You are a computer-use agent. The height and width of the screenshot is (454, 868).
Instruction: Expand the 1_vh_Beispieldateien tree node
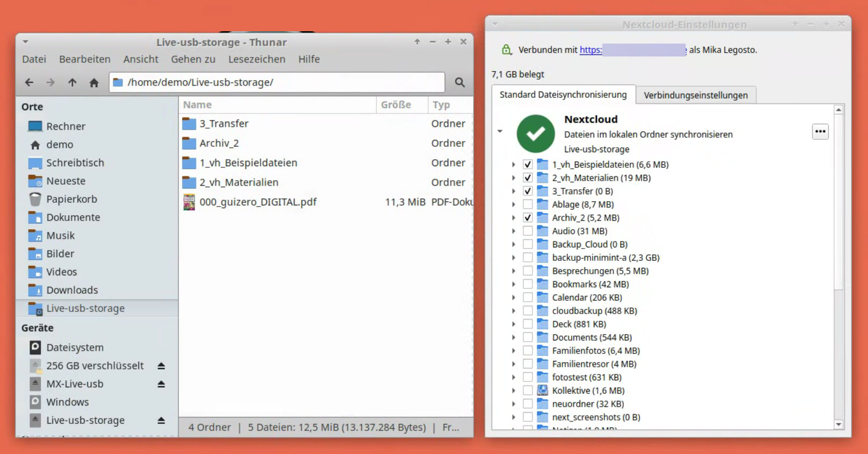tap(514, 165)
